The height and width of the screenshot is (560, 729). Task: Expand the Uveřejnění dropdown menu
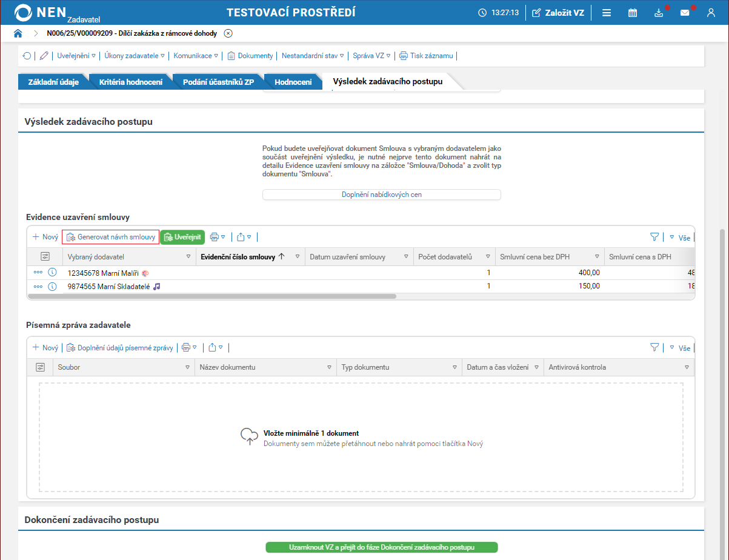coord(76,56)
